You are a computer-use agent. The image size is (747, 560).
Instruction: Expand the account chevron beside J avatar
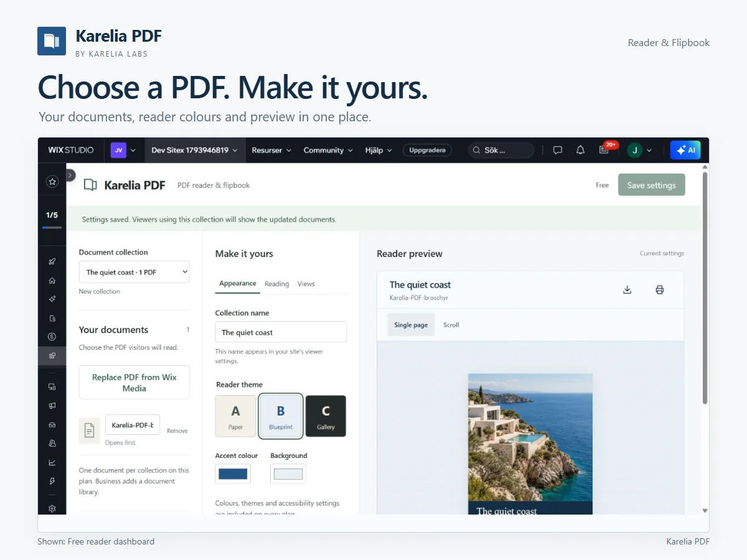tap(649, 151)
